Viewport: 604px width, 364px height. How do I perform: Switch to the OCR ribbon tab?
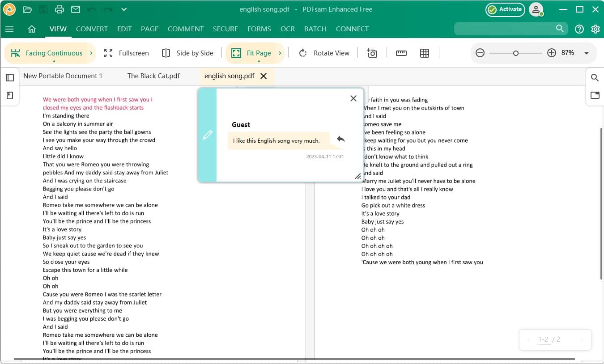tap(287, 29)
